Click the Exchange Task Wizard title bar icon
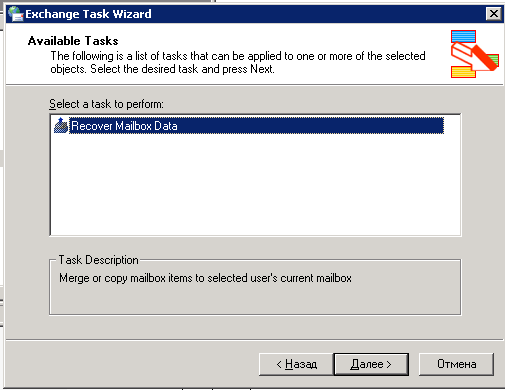The width and height of the screenshot is (505, 390). coord(15,14)
